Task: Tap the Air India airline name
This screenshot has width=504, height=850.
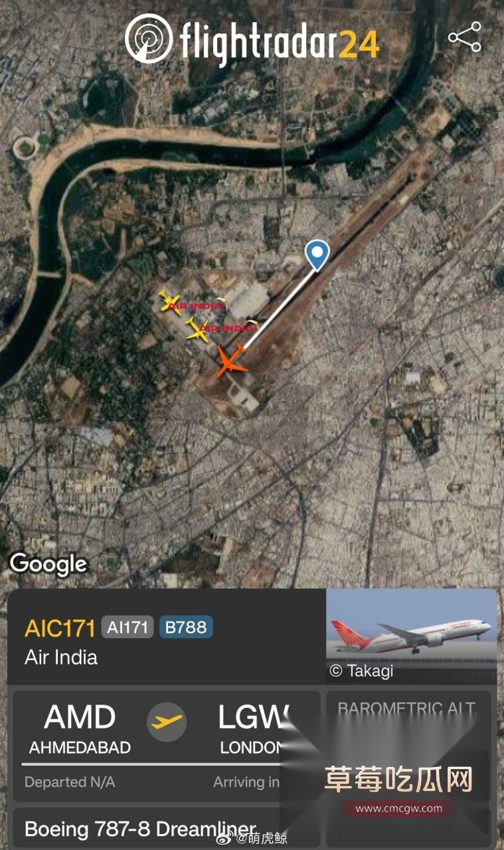Action: click(61, 657)
